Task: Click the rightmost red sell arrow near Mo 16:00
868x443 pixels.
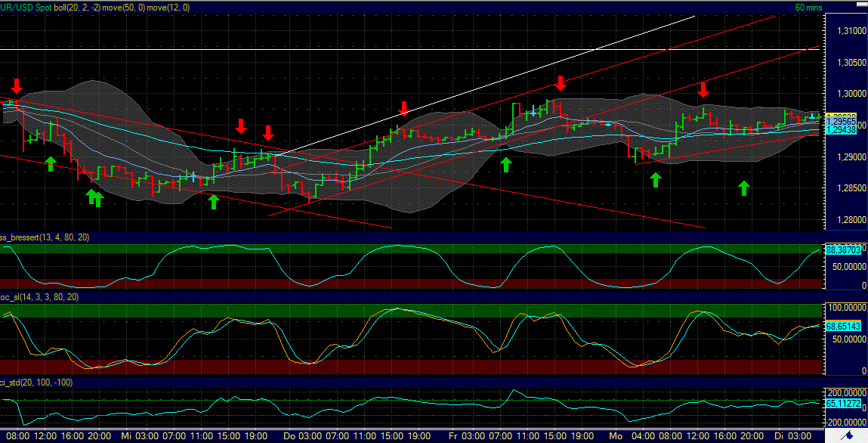Action: (x=704, y=89)
